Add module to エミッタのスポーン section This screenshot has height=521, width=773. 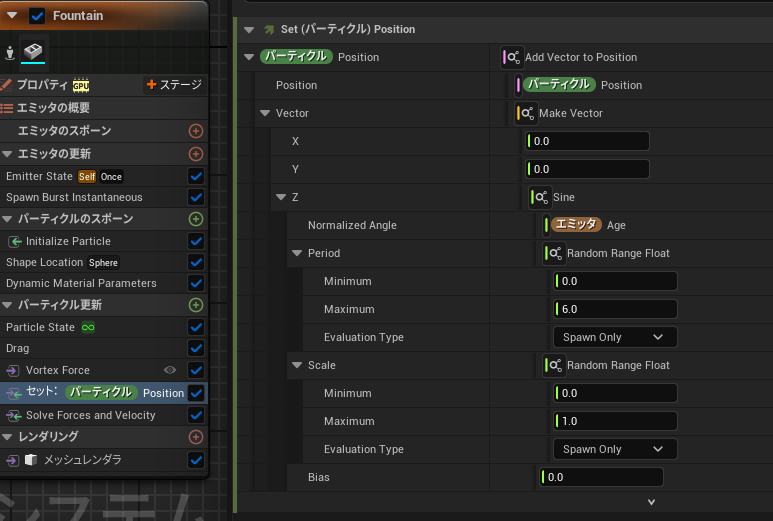(196, 131)
